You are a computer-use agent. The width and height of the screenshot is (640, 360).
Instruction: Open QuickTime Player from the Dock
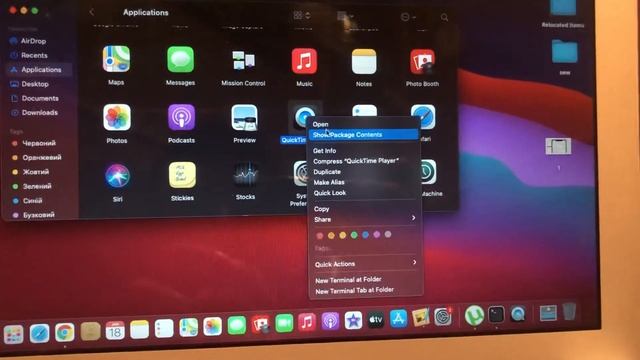(518, 314)
